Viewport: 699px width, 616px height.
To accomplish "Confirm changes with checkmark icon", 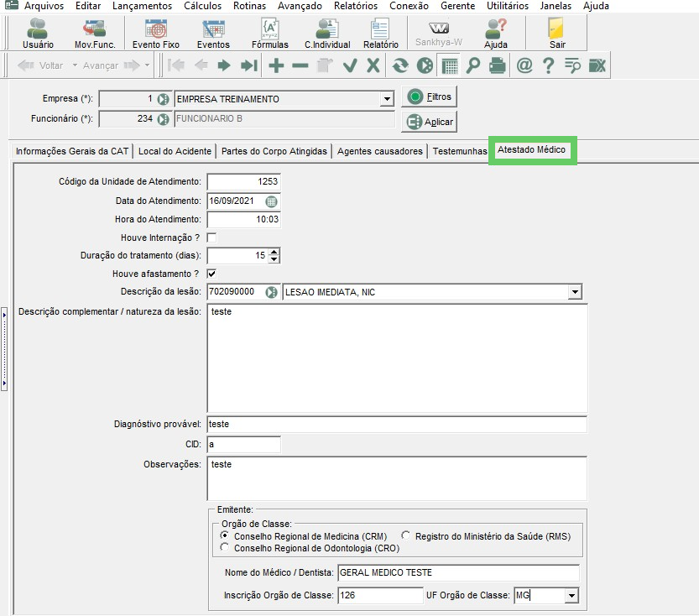I will 350,65.
